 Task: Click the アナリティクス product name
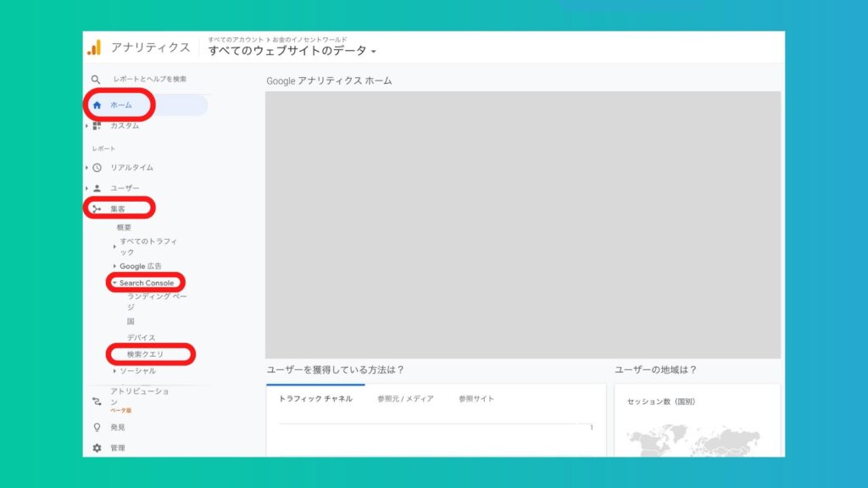click(x=151, y=47)
